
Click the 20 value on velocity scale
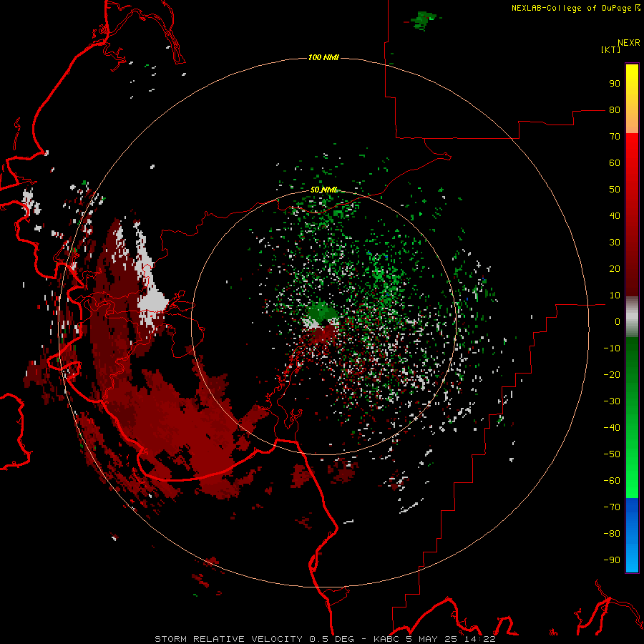pyautogui.click(x=615, y=268)
